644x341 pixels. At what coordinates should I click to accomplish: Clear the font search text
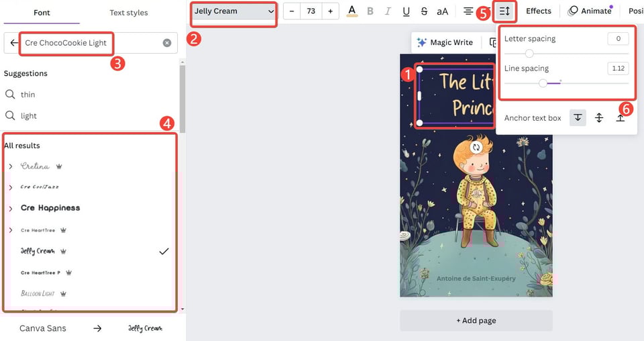click(167, 43)
